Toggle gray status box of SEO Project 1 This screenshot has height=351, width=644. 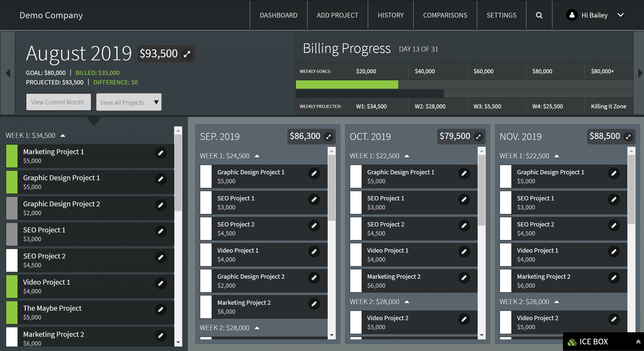12,234
